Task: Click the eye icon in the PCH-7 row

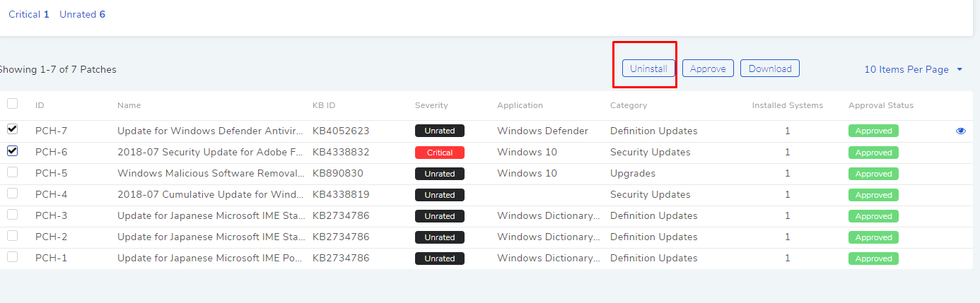Action: (960, 131)
